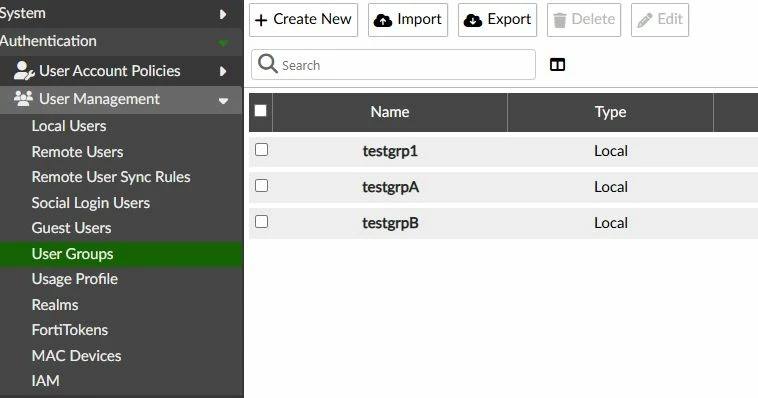Click the cloud upload icon on Import
Screen dimensions: 758x398
(383, 20)
